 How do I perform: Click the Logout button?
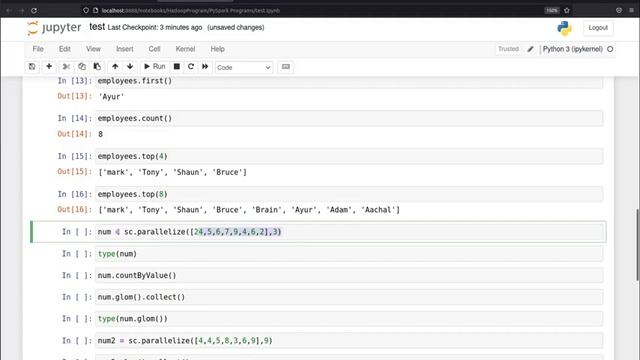(x=598, y=28)
